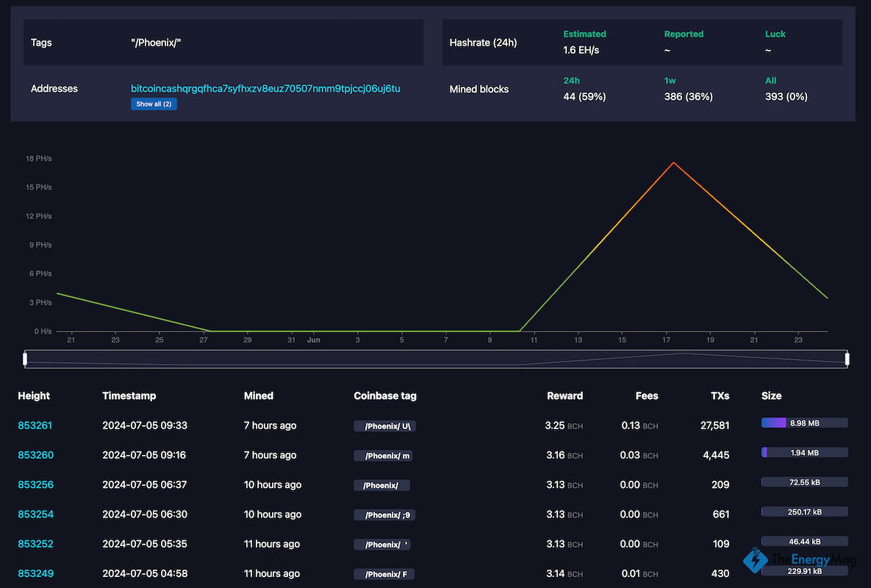The width and height of the screenshot is (871, 588).
Task: Click the /Phoenix/ U\ coinbase tag
Action: point(386,426)
